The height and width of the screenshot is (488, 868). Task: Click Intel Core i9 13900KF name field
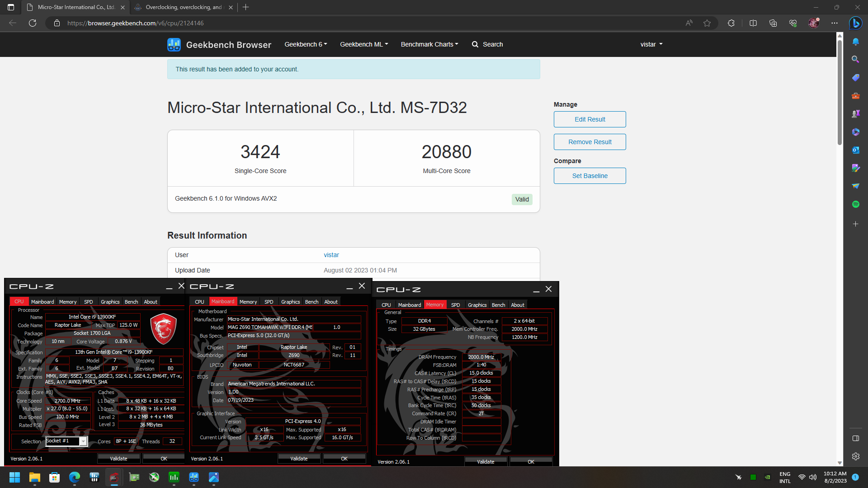tap(92, 317)
